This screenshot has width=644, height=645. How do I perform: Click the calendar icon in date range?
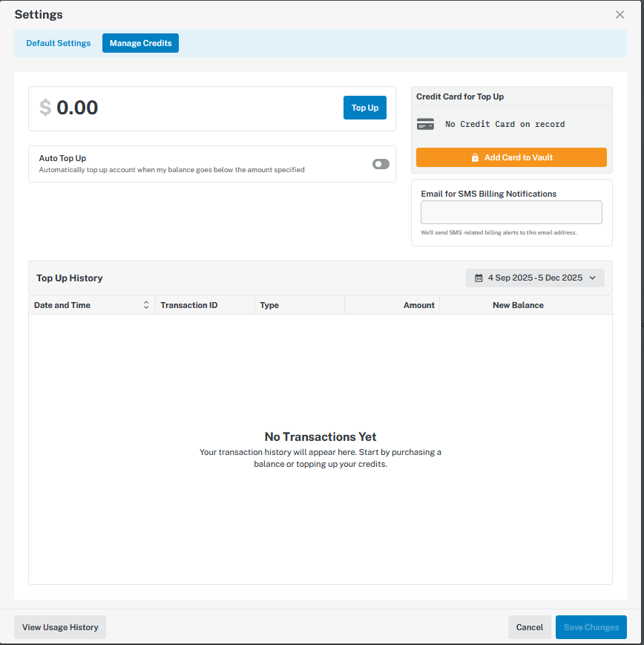479,278
